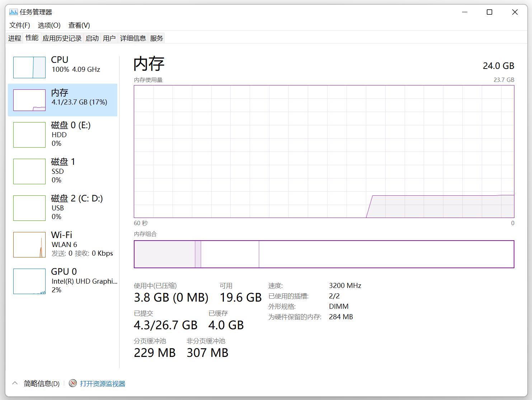The image size is (532, 400).
Task: Select the 内存 memory graph thumbnail
Action: pyautogui.click(x=29, y=100)
